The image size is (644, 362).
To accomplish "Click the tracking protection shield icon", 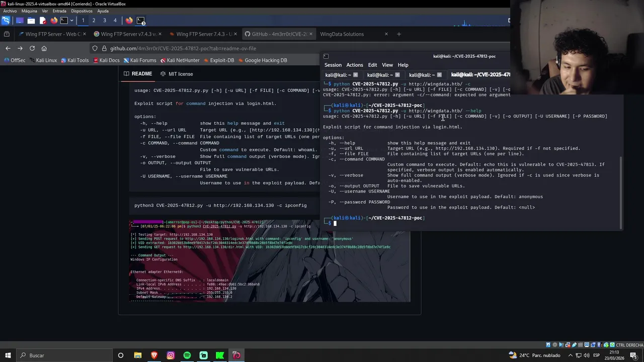I will pos(95,48).
